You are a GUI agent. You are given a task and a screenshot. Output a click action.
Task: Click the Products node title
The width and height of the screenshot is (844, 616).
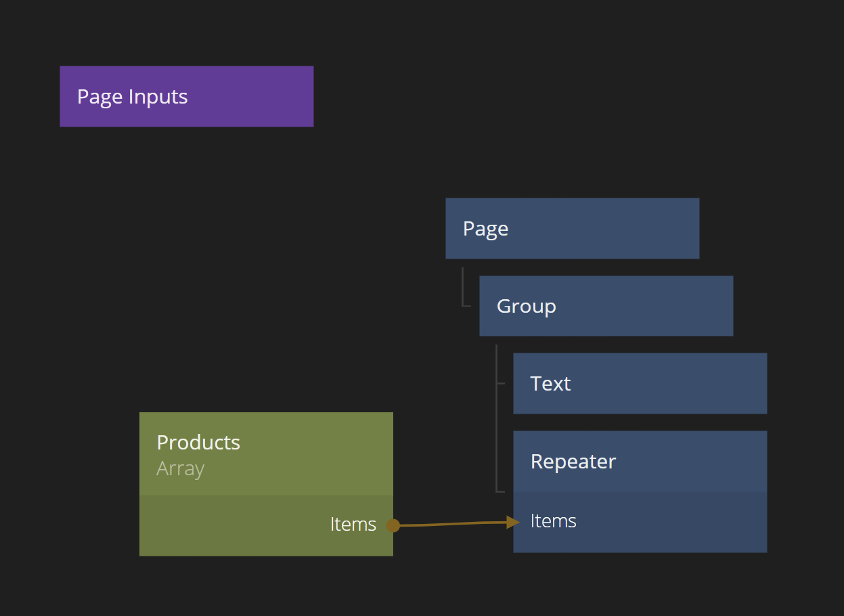[x=198, y=442]
